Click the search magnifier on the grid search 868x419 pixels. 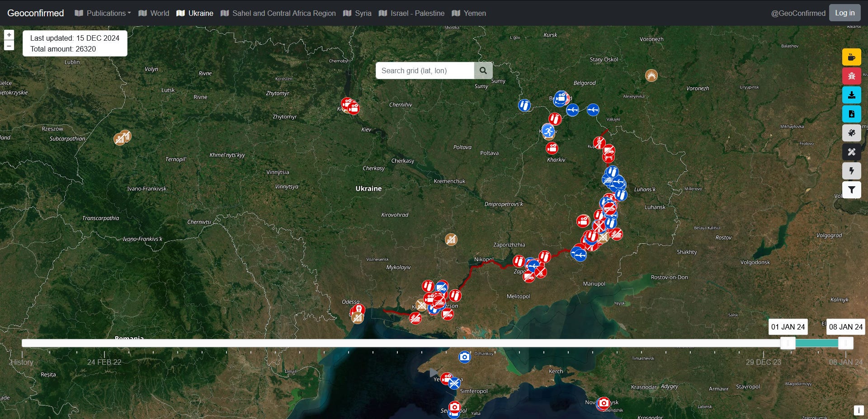pyautogui.click(x=483, y=71)
